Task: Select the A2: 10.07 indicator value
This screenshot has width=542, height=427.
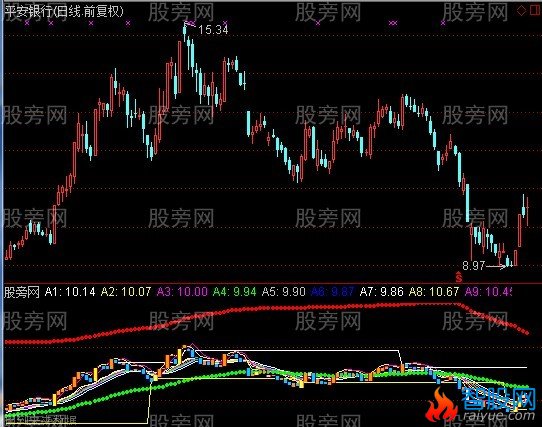Action: coord(126,292)
